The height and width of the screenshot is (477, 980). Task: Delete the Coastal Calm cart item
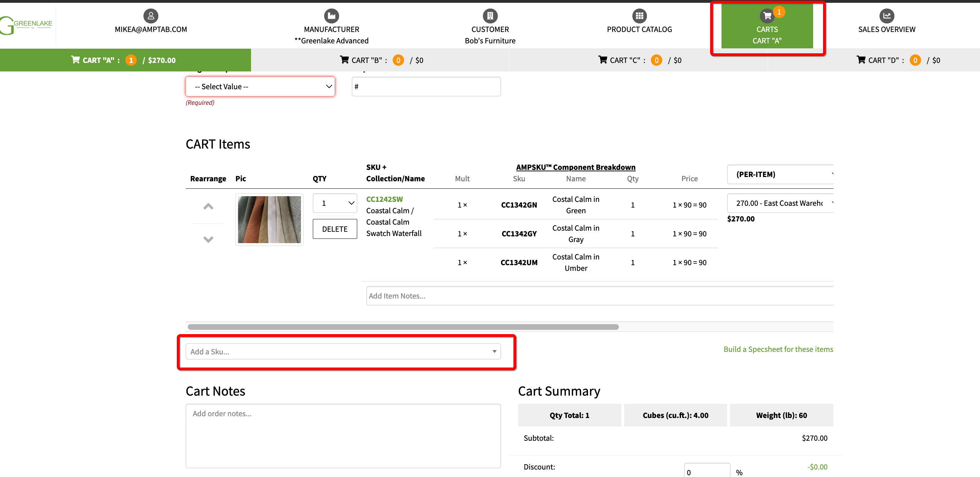[334, 229]
